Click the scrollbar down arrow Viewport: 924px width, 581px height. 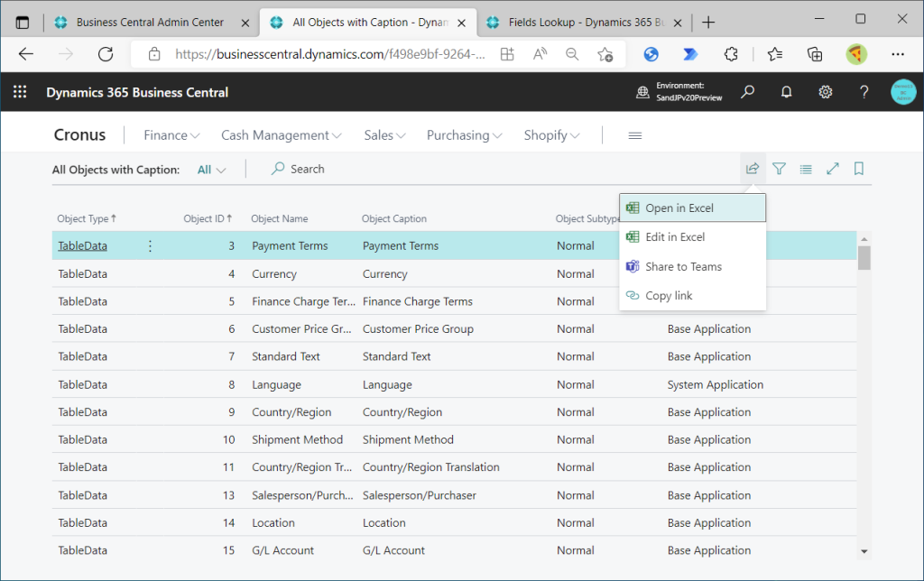[x=864, y=551]
